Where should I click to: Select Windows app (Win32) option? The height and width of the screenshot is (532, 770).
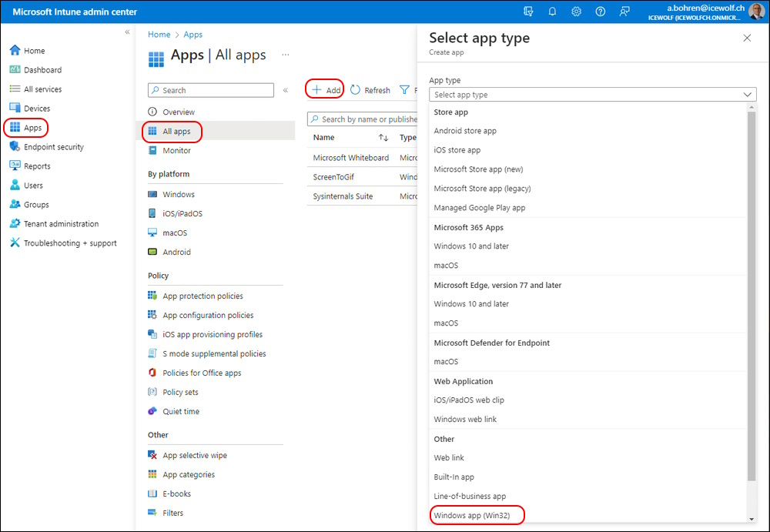[x=472, y=515]
